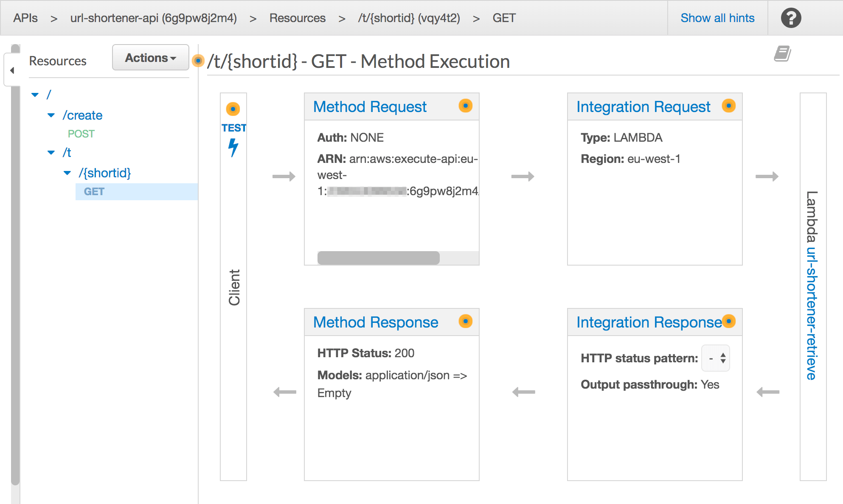The image size is (843, 504).
Task: Click the hint indicator on Method Request header
Action: [466, 106]
